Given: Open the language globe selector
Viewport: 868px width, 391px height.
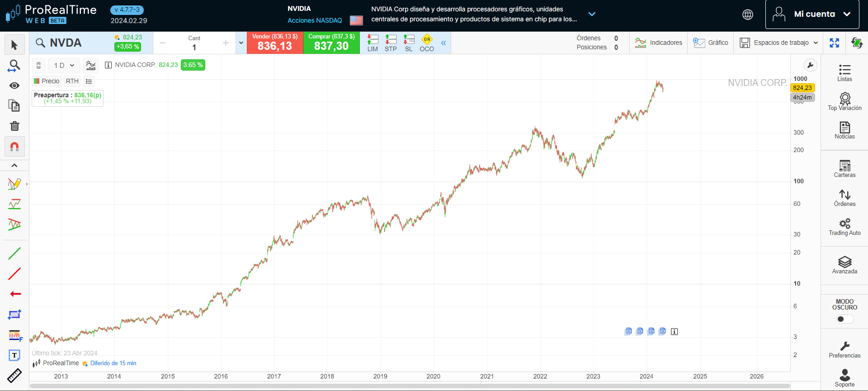Looking at the screenshot, I should tap(748, 14).
